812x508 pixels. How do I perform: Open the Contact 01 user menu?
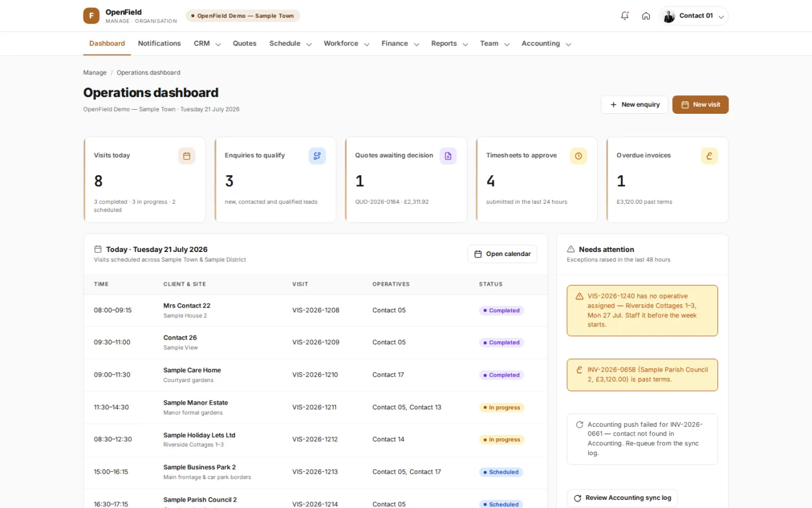coord(694,16)
